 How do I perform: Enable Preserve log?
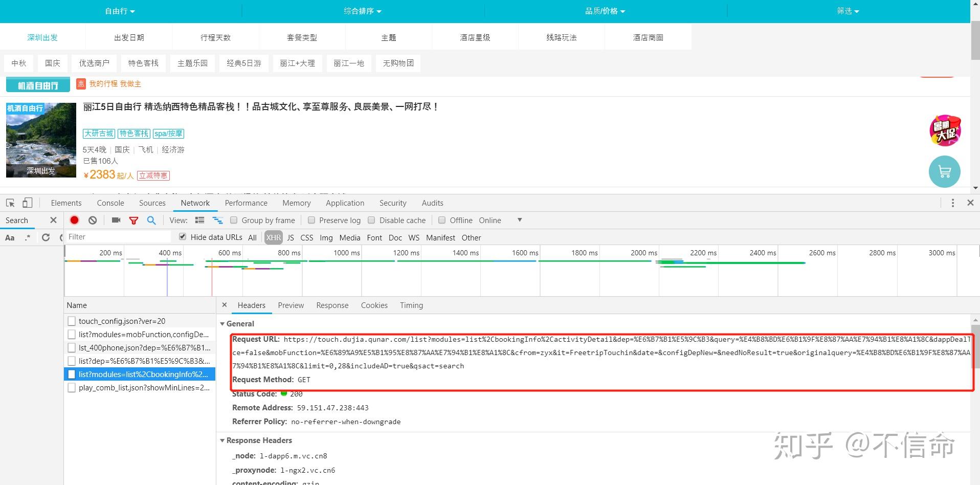pyautogui.click(x=311, y=220)
